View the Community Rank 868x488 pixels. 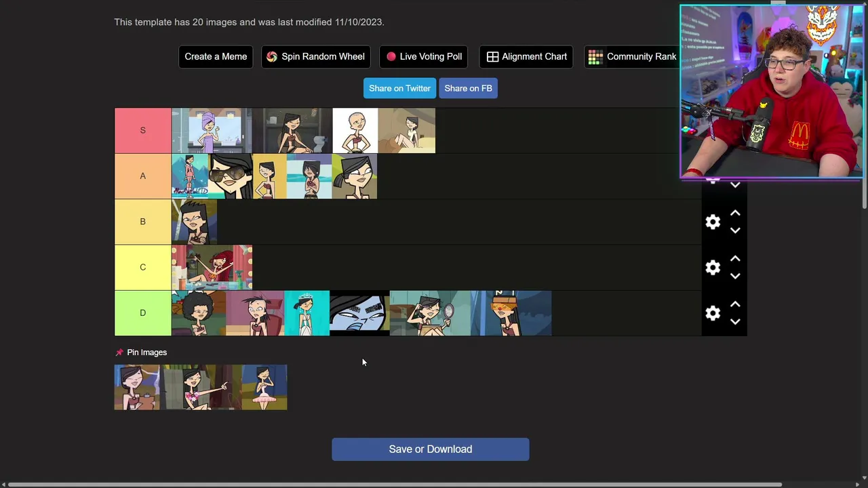(632, 56)
